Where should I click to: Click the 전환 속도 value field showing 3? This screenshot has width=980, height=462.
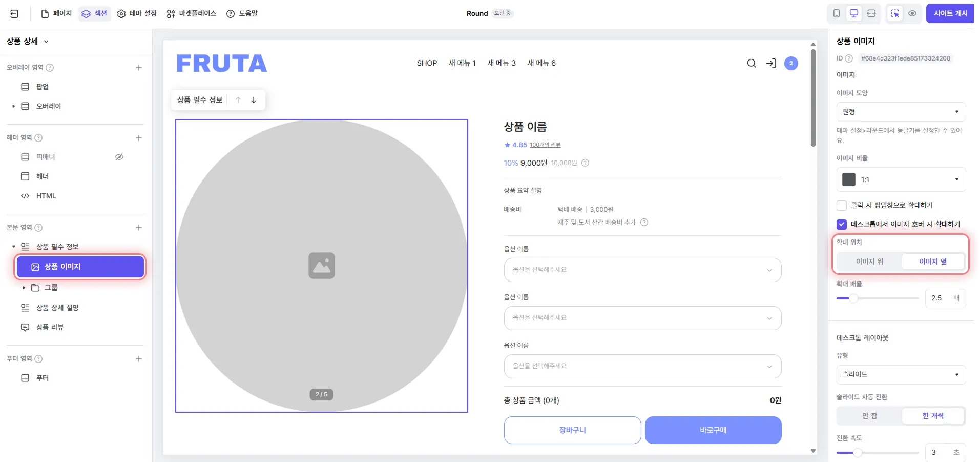(945, 452)
